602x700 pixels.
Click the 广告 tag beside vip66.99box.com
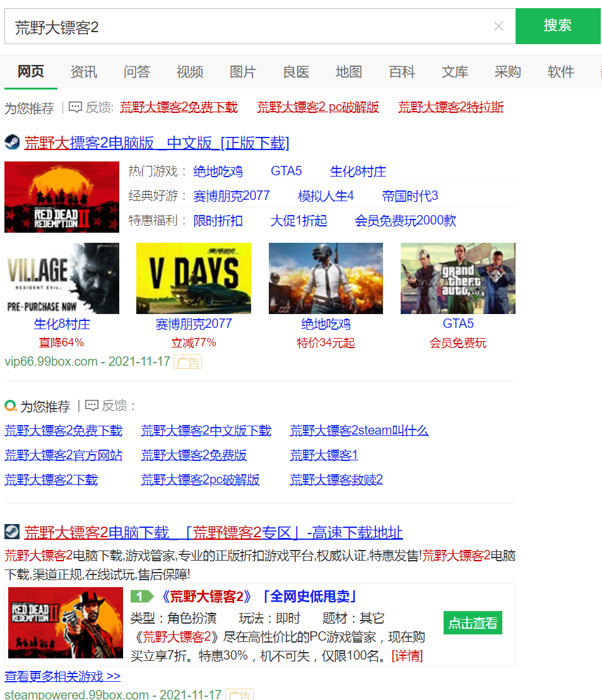[187, 362]
